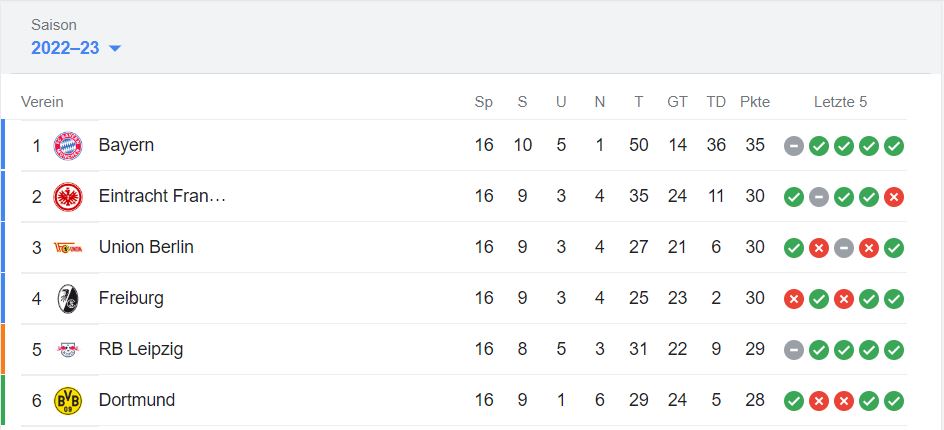
Task: Click the Letzte 5 column header
Action: [x=840, y=102]
